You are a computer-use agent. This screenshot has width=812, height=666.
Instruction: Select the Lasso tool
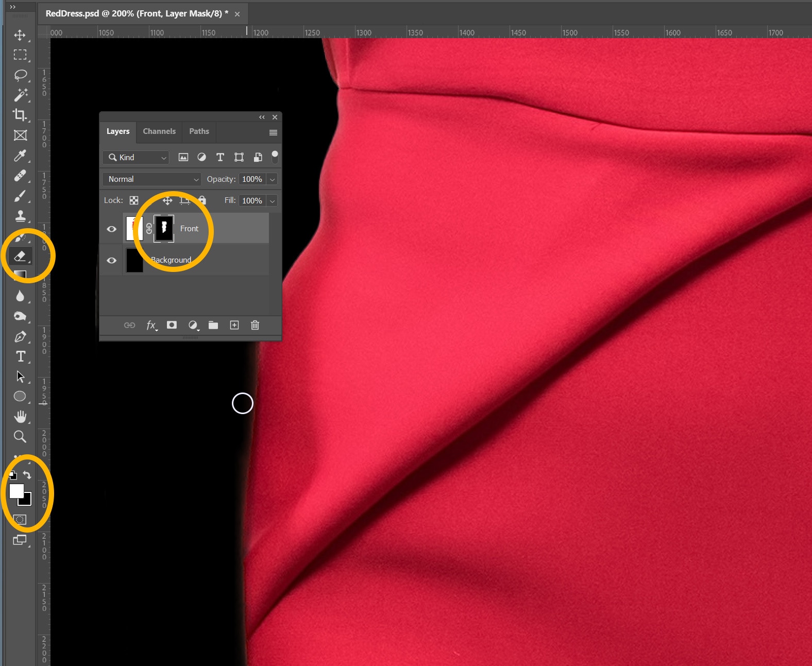(20, 75)
